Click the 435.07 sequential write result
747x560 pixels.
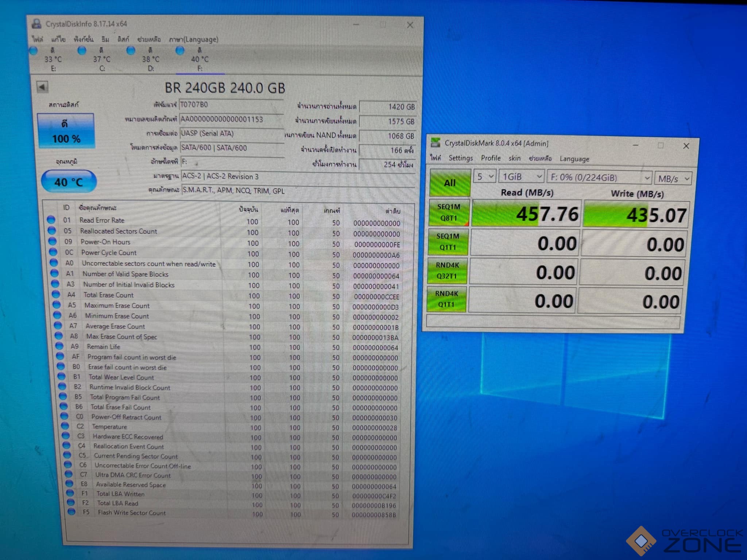636,214
